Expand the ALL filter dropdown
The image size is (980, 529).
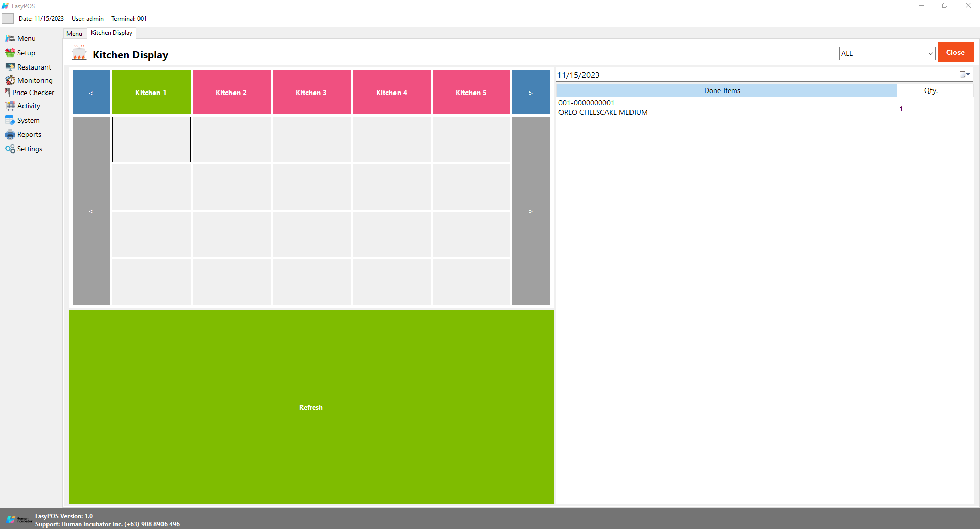click(930, 53)
